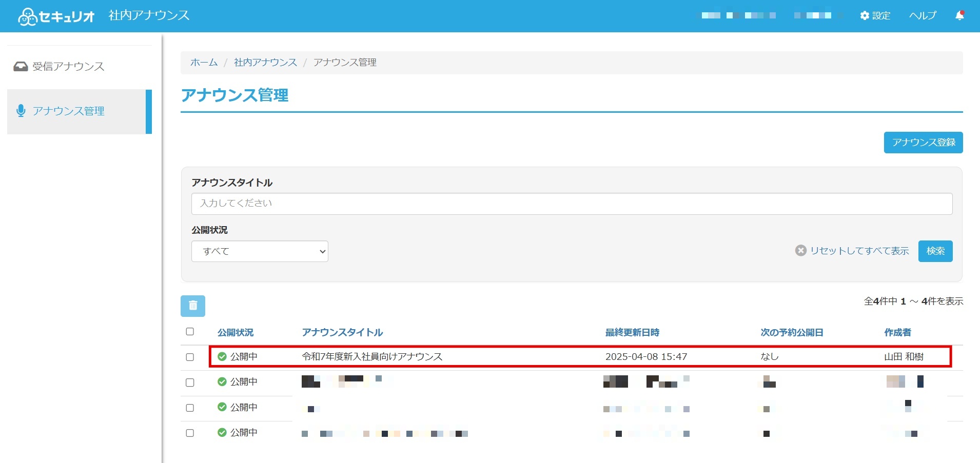
Task: Click green check icon in 令和7年度 row
Action: click(222, 356)
